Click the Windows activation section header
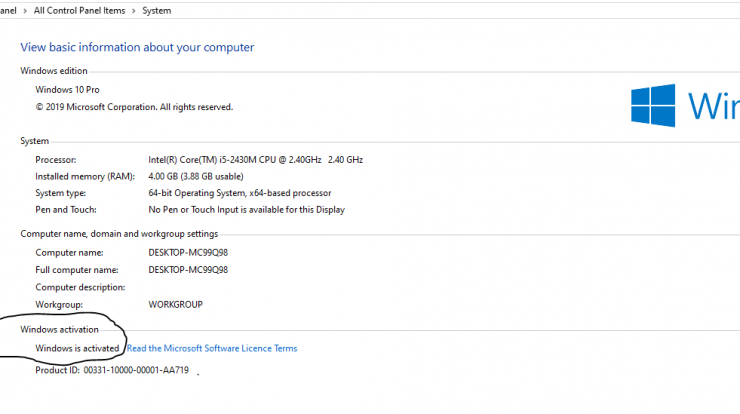 click(59, 330)
